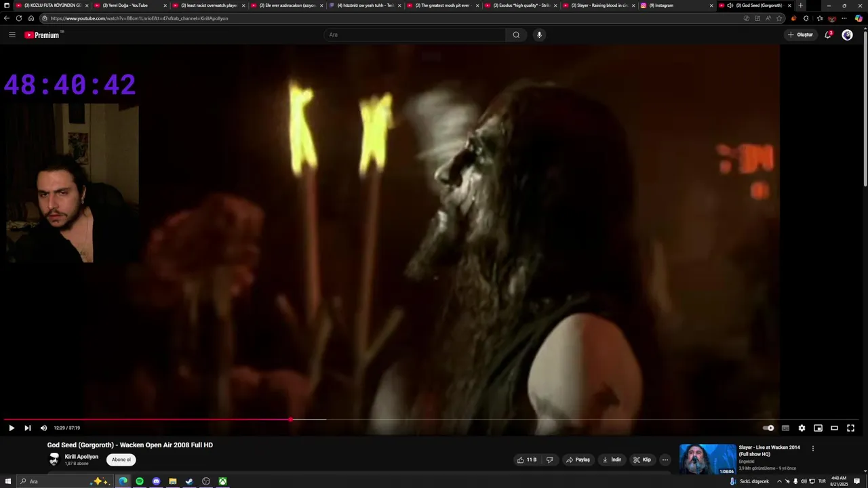Viewport: 868px width, 488px height.
Task: Open the read aloud icon in address bar
Action: 768,18
